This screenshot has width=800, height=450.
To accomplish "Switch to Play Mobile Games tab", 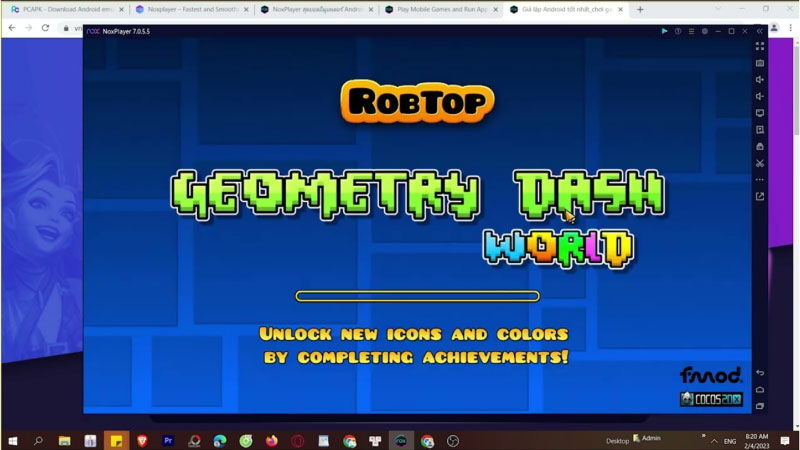I will (x=441, y=9).
